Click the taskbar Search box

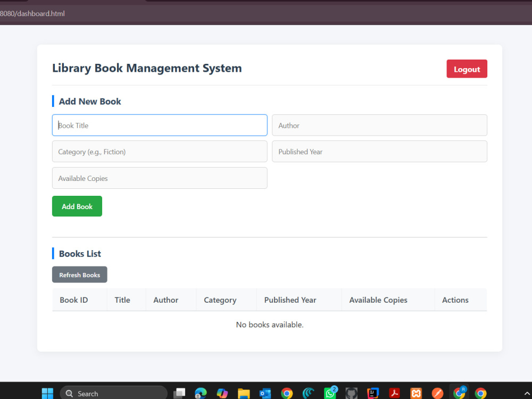(x=114, y=394)
